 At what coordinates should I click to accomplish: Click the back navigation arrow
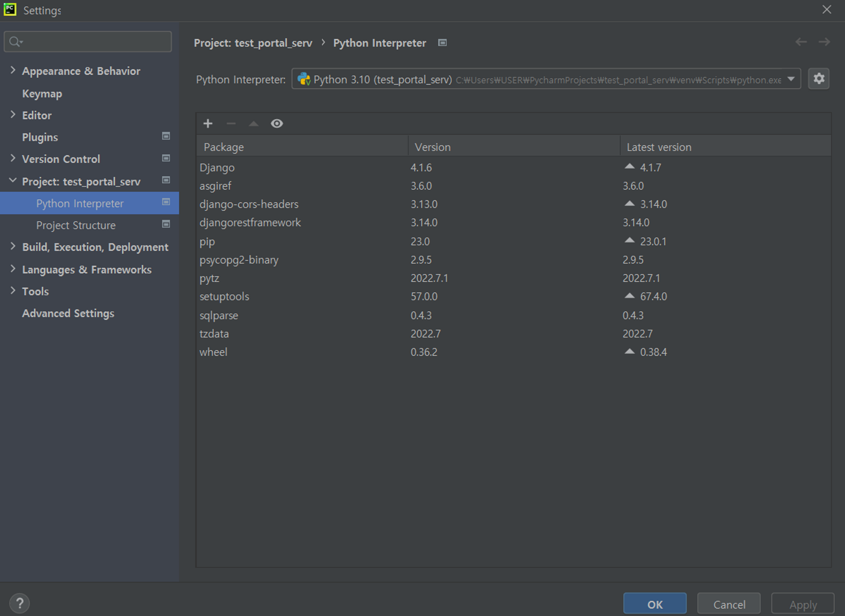[x=801, y=42]
